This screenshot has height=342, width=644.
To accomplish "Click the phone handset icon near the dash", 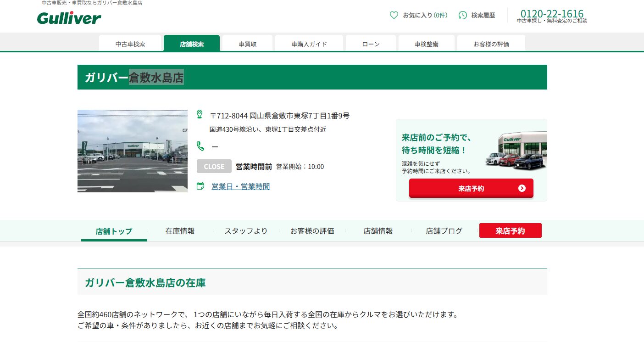I will [200, 147].
